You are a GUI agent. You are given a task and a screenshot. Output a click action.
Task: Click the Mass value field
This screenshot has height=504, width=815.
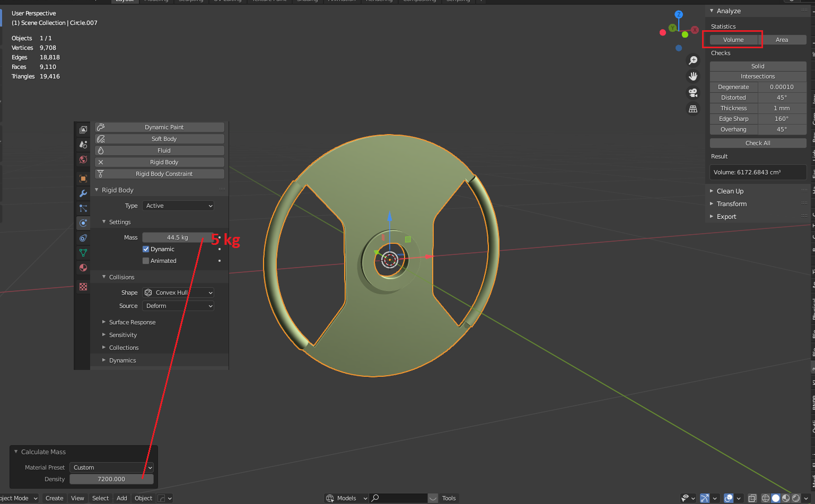(x=178, y=237)
